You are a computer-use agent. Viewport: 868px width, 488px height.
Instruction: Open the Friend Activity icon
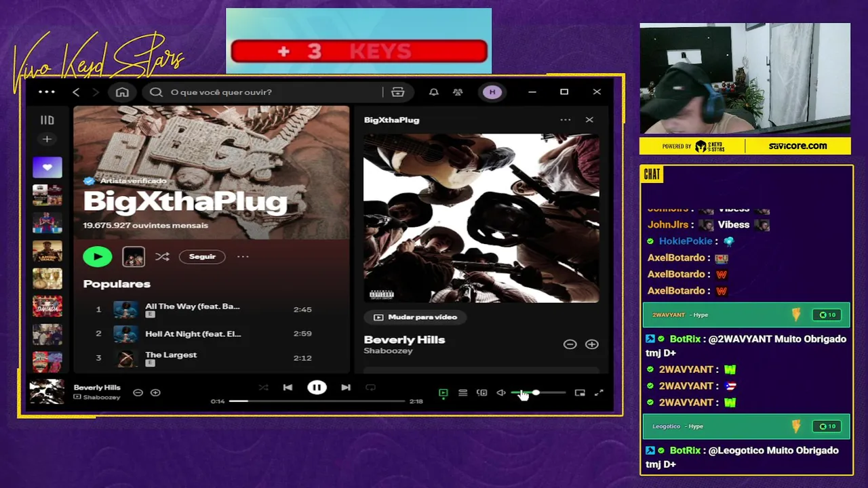coord(458,92)
